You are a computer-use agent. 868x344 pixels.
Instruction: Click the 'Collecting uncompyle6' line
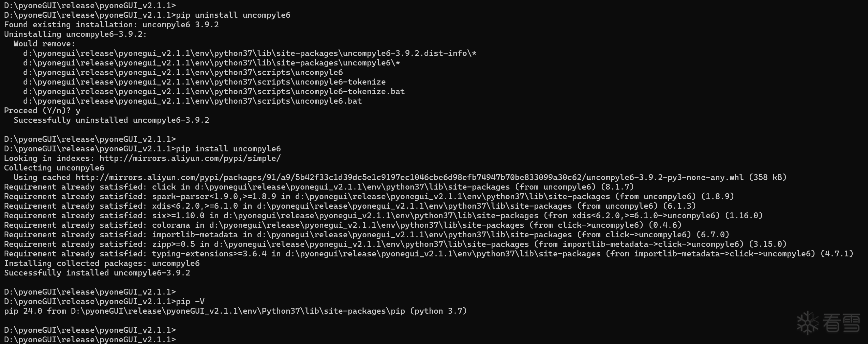click(x=54, y=168)
